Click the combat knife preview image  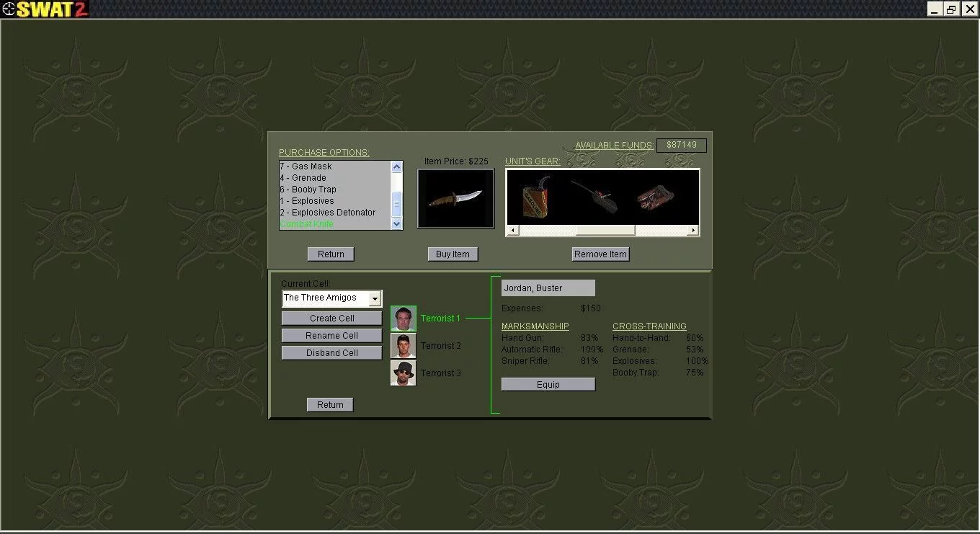coord(456,199)
